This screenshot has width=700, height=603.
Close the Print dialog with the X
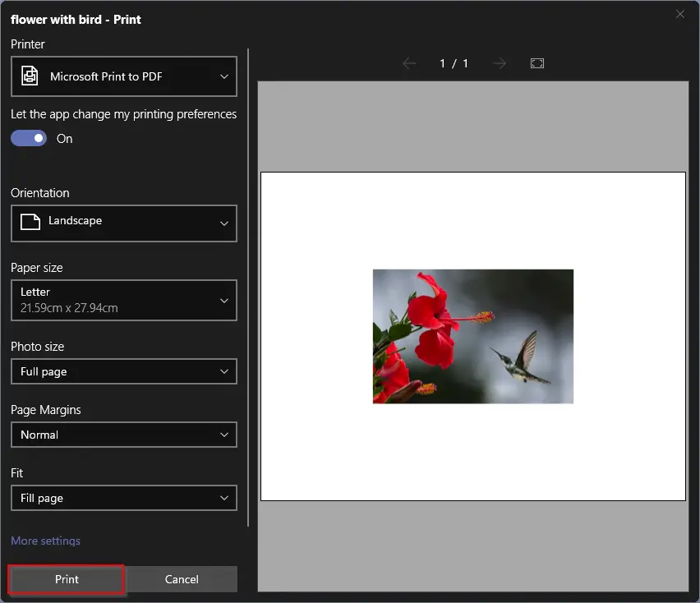click(x=680, y=14)
